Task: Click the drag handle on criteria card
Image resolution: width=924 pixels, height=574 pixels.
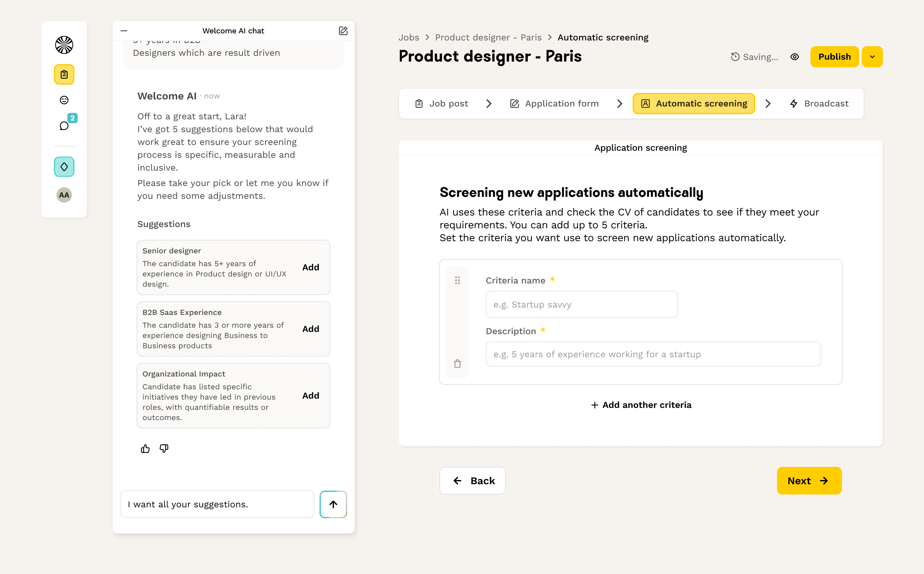Action: (x=457, y=280)
